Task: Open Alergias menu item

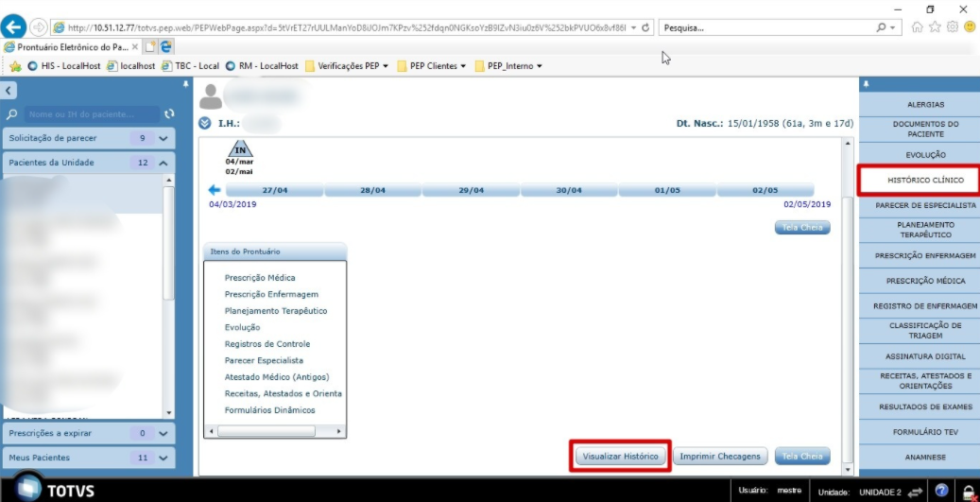Action: 925,104
